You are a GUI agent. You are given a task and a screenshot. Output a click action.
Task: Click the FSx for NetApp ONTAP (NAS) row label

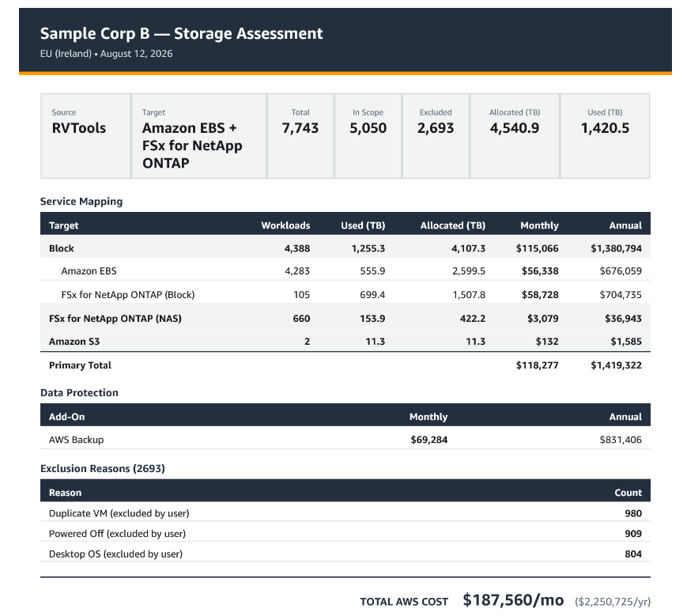[115, 319]
